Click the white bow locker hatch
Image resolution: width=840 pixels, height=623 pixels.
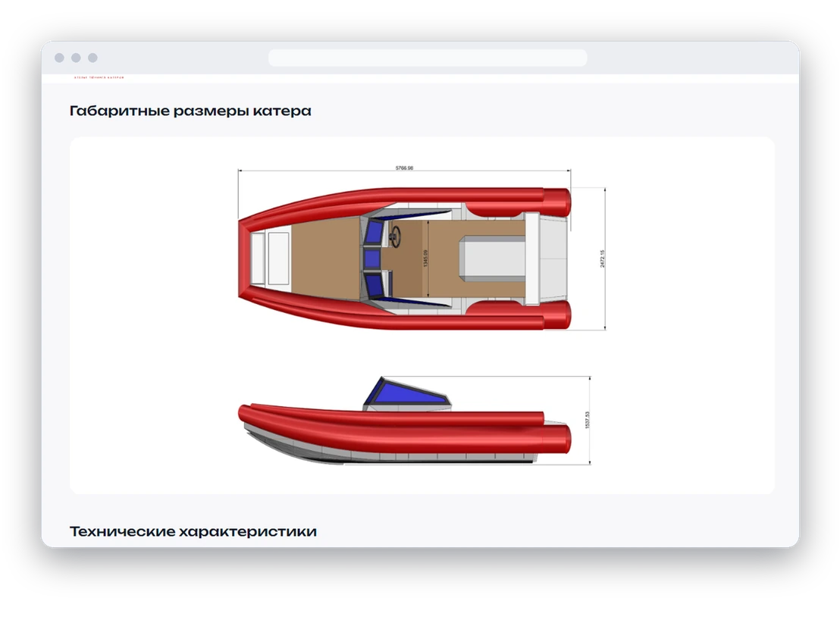(x=278, y=258)
